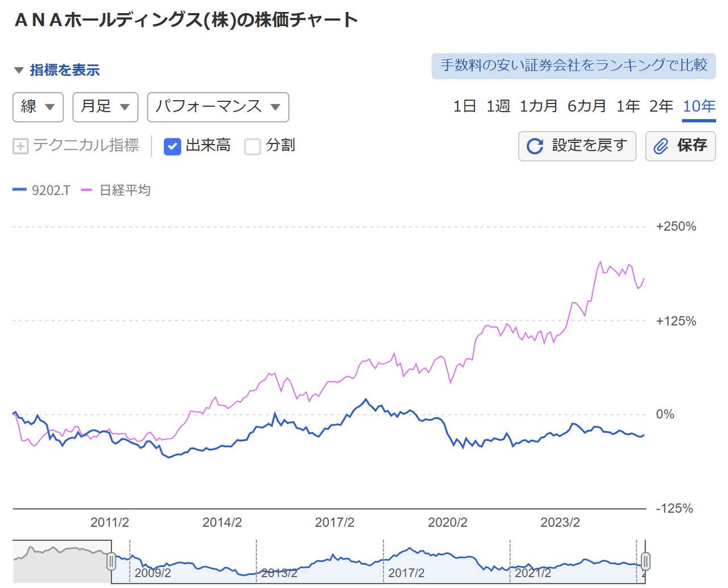
Task: Open the 線 chart type dropdown
Action: [38, 107]
